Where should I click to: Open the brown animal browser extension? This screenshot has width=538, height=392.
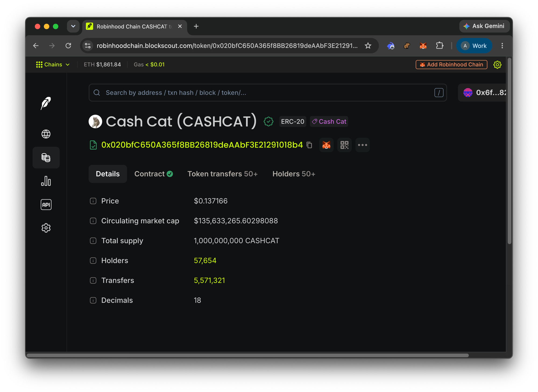[x=407, y=46]
